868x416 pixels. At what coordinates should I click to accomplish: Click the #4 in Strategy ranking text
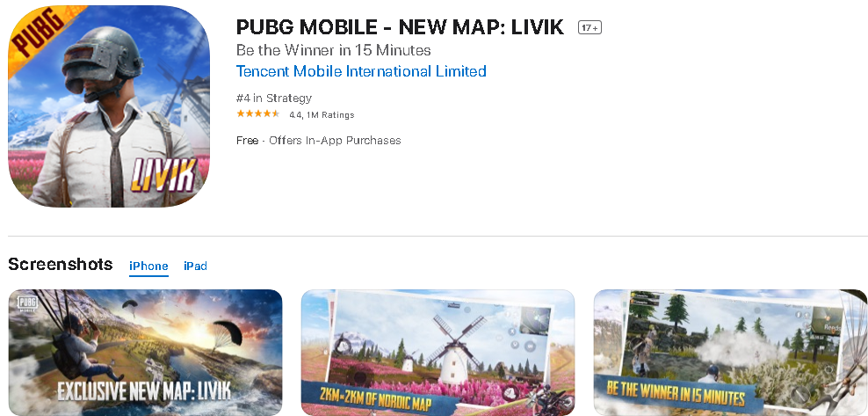[274, 98]
